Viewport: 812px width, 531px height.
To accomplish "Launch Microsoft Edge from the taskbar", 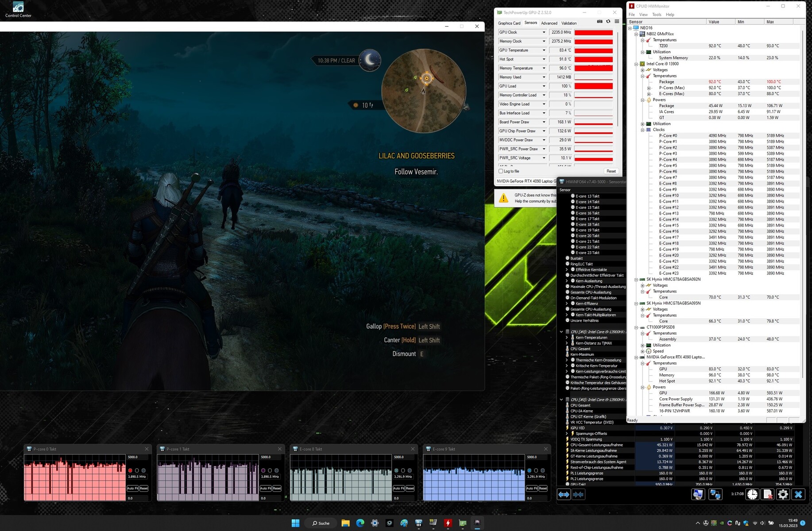I will click(x=360, y=523).
